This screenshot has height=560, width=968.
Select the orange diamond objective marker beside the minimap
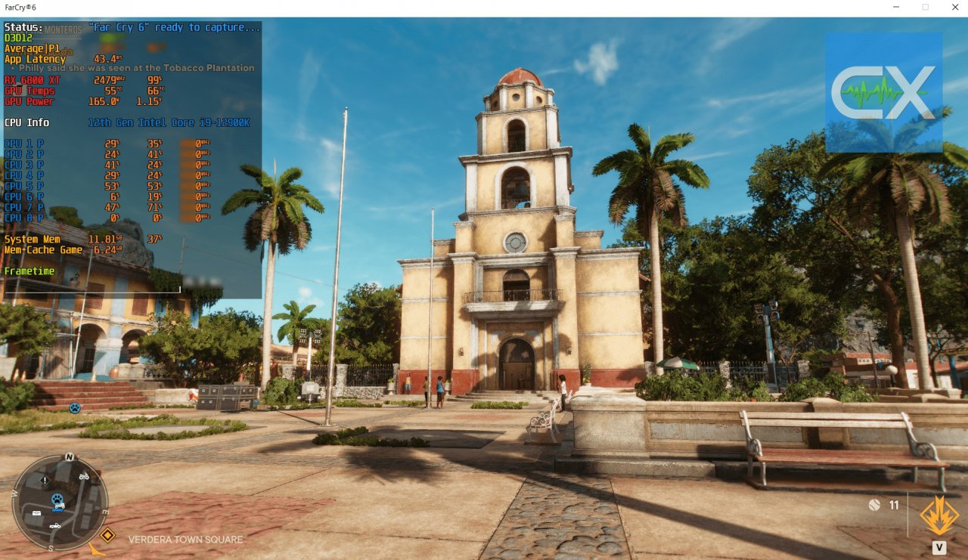point(107,535)
